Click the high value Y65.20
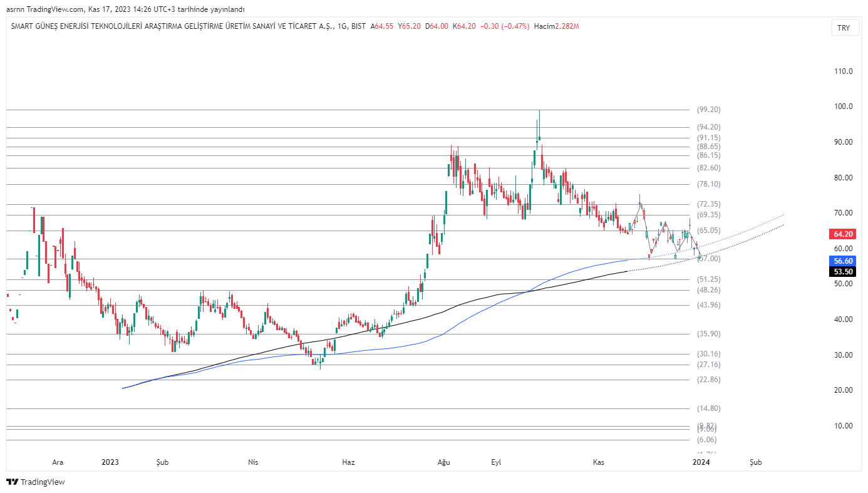This screenshot has width=868, height=493. point(409,26)
